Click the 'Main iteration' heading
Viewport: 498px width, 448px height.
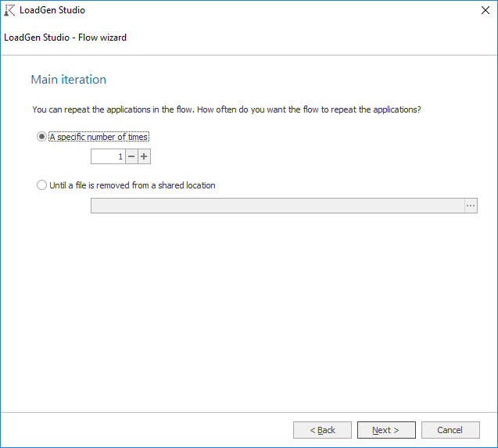pyautogui.click(x=69, y=80)
